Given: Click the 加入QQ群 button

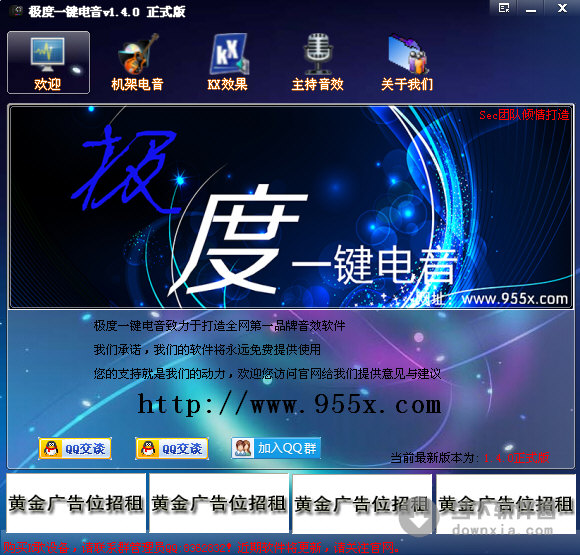Looking at the screenshot, I should coord(276,448).
